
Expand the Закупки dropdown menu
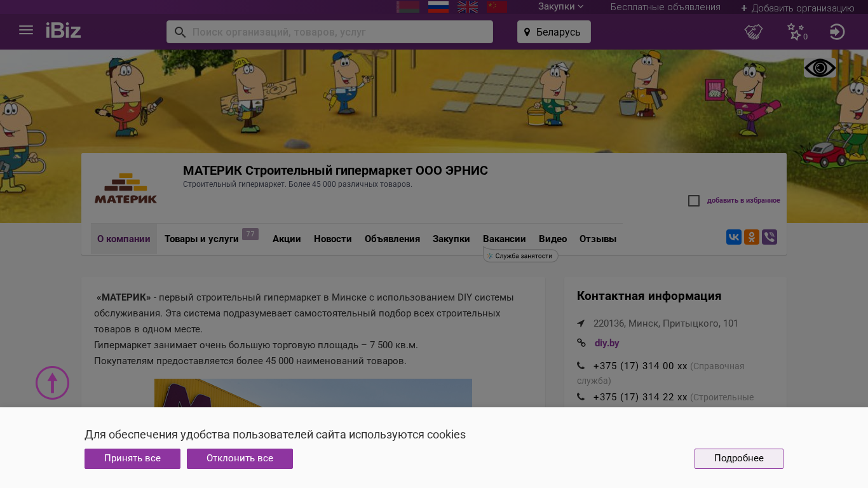tap(560, 6)
